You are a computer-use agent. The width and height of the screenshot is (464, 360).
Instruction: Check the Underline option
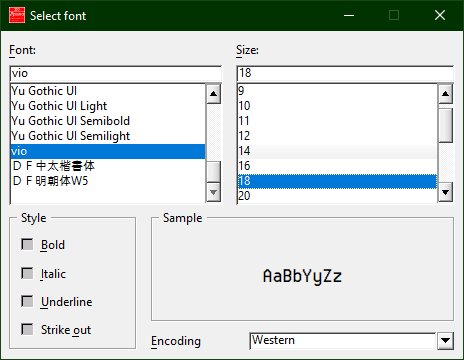(27, 301)
